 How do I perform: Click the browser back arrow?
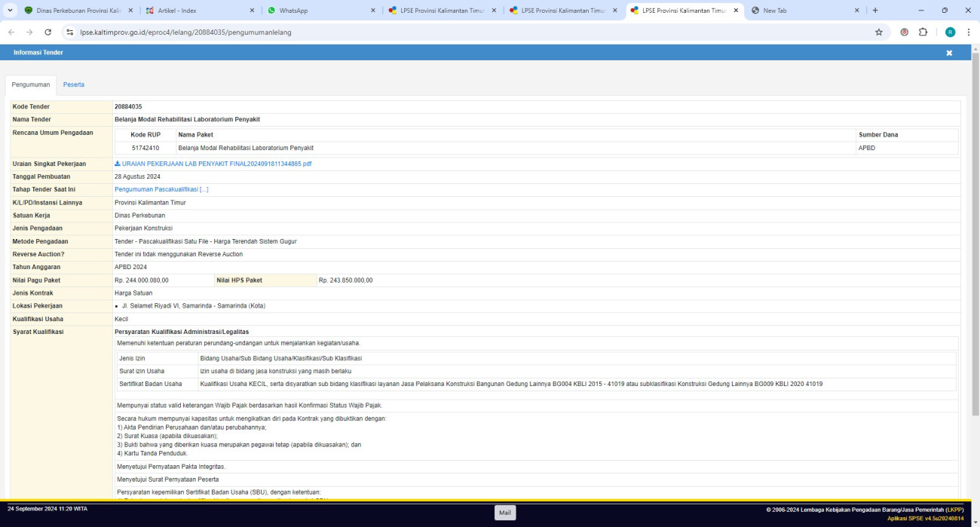pyautogui.click(x=11, y=32)
